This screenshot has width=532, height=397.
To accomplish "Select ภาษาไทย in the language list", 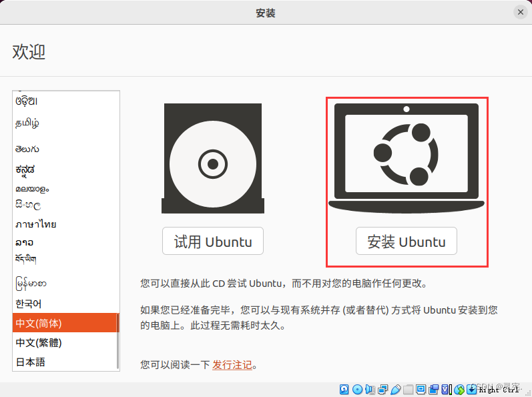I will [65, 224].
